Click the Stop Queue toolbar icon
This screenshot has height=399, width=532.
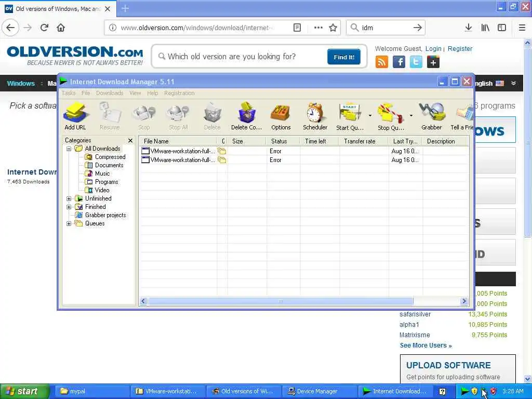click(391, 116)
